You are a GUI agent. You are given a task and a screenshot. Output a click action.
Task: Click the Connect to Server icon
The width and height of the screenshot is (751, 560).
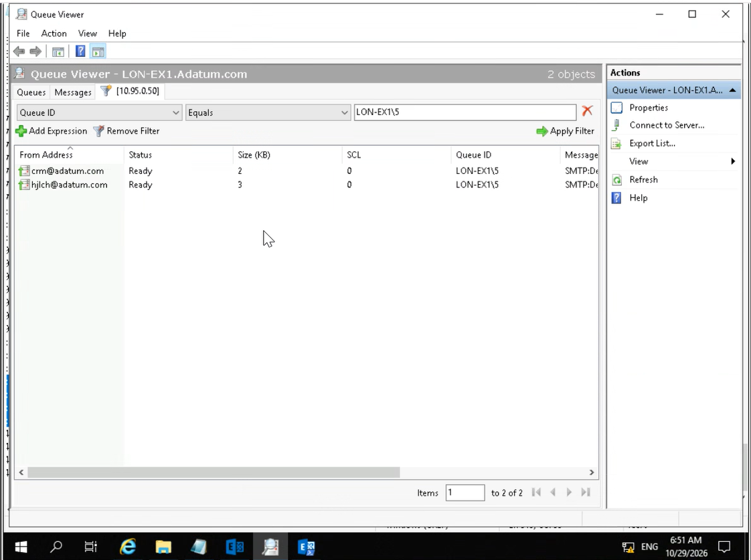(x=617, y=125)
